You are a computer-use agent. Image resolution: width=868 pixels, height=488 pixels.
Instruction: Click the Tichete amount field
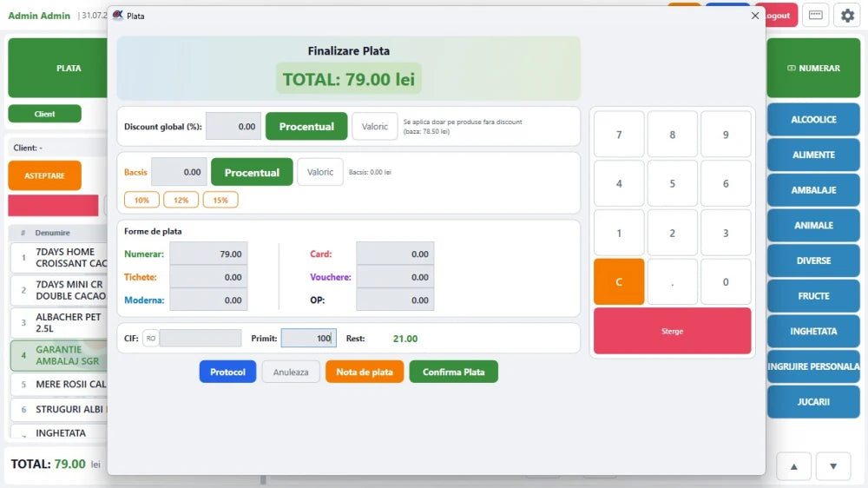point(208,277)
